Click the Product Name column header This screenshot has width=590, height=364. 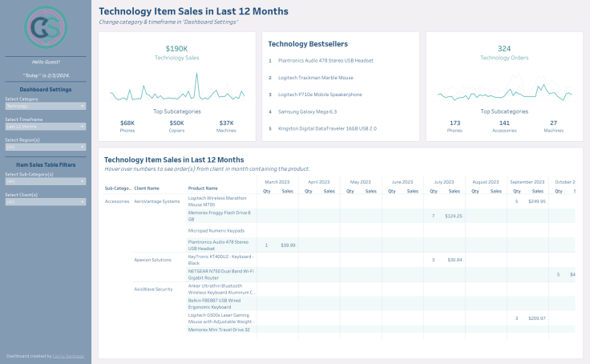pyautogui.click(x=203, y=188)
